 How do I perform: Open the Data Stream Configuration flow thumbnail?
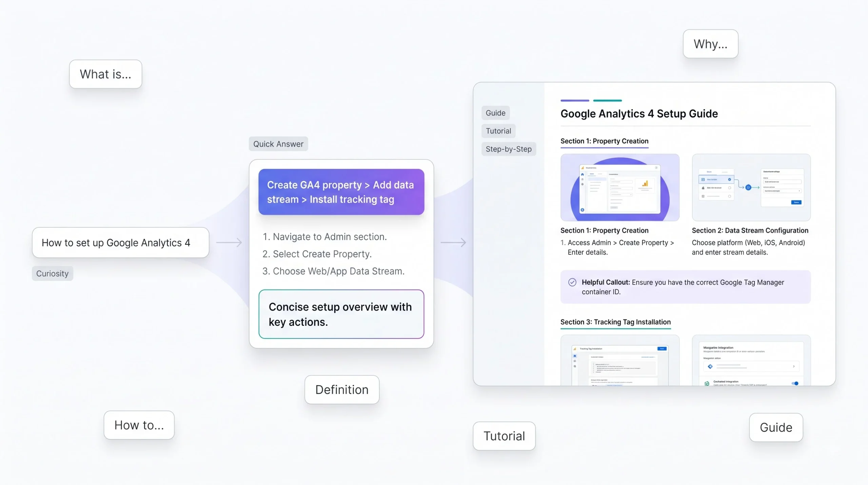[x=751, y=187]
